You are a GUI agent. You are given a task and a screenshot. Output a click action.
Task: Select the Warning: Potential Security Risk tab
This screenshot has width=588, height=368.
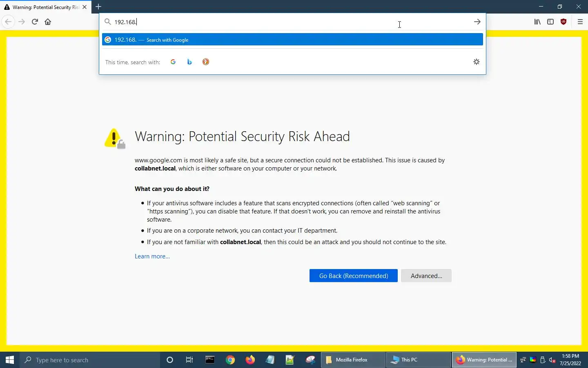pyautogui.click(x=46, y=7)
